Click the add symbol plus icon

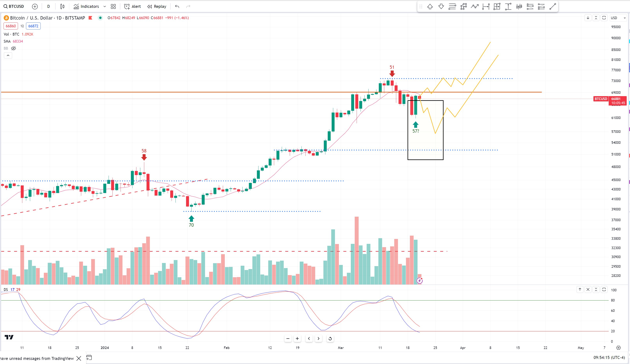coord(35,6)
